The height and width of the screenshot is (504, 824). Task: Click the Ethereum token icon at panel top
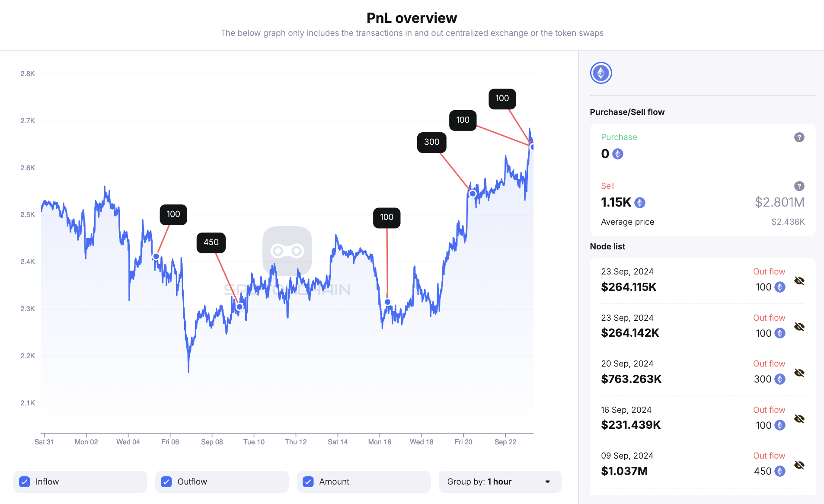[x=600, y=73]
